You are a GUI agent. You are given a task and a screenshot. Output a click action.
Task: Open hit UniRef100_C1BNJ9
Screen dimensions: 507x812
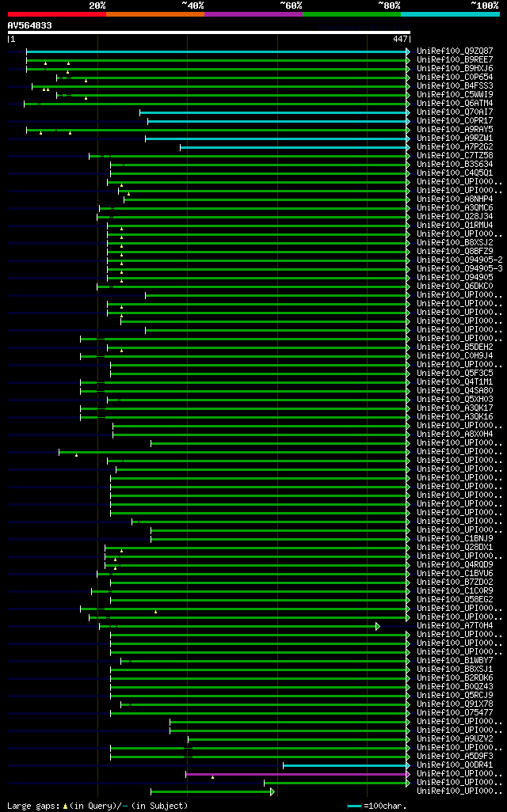(455, 539)
